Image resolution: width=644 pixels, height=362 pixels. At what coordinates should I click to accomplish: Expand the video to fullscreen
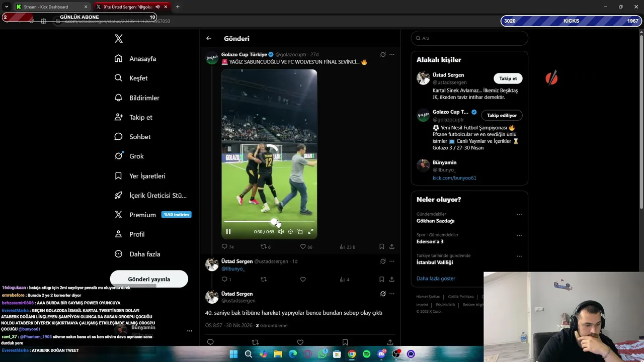click(310, 232)
